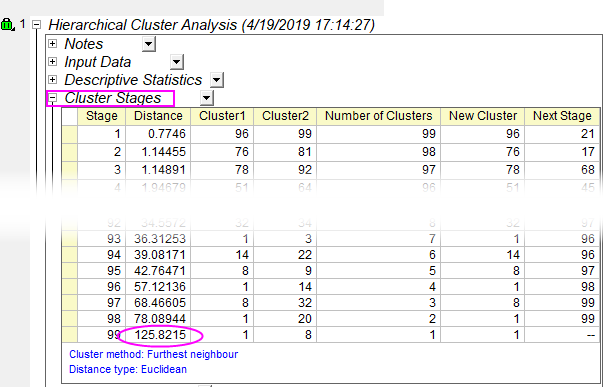Select the distance cell 78.08944
The image size is (611, 387).
[158, 318]
